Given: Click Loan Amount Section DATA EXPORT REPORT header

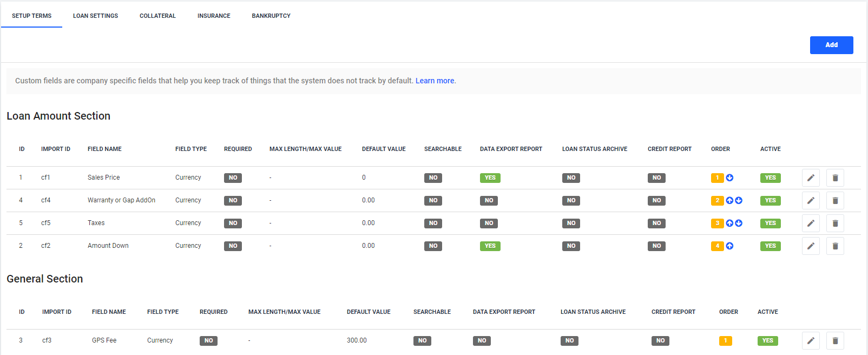Looking at the screenshot, I should (x=511, y=149).
